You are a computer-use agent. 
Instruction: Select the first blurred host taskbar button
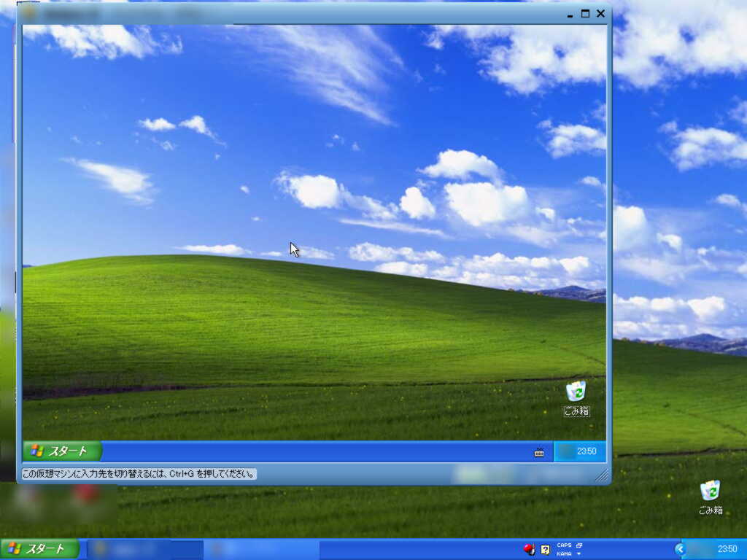pos(145,549)
